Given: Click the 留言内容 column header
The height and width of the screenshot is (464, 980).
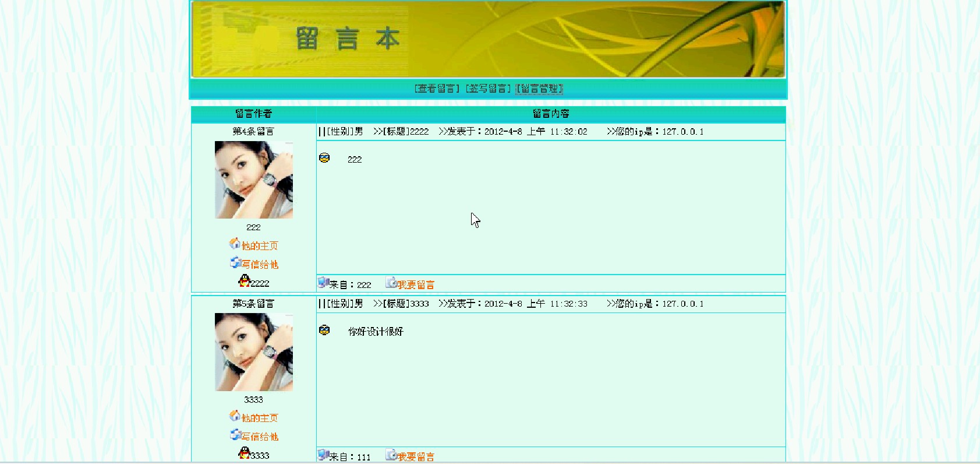Looking at the screenshot, I should point(551,114).
